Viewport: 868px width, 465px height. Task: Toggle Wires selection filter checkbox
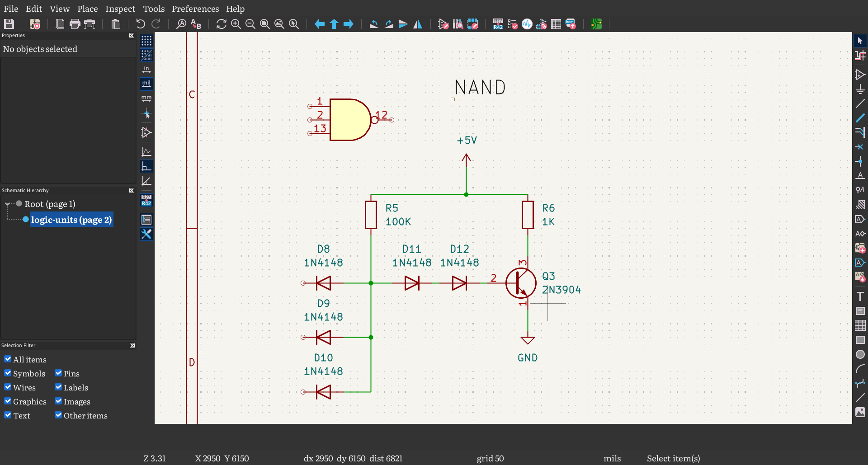[8, 387]
